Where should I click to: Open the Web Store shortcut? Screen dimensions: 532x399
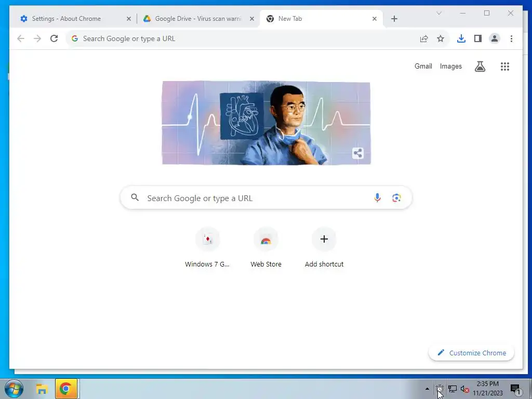coord(266,248)
